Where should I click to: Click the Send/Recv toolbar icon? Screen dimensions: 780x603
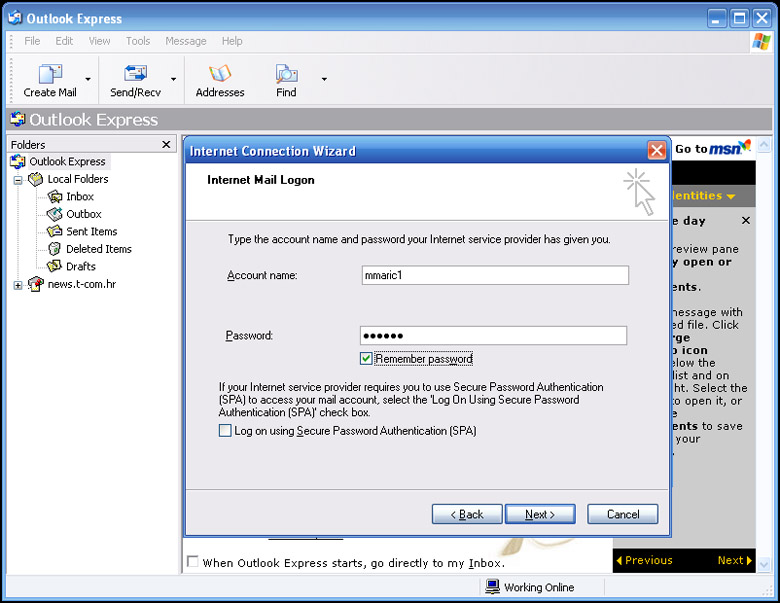point(135,74)
